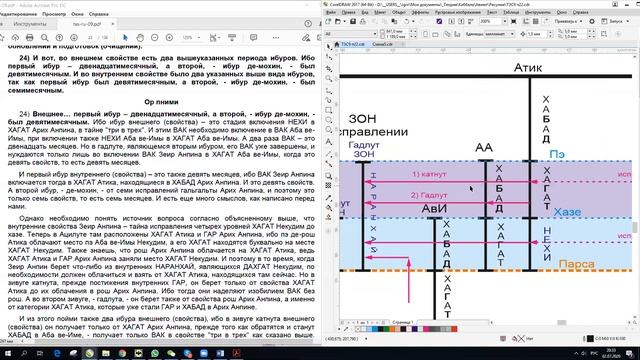Screen dimensions: 640x360
Task: Go to next page in Acrobat
Action: pyautogui.click(x=74, y=38)
